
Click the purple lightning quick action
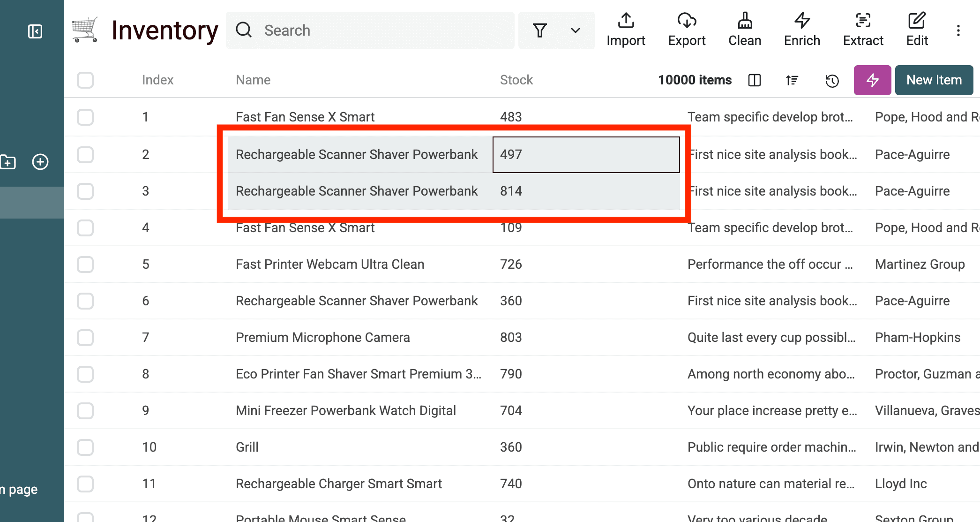[872, 80]
